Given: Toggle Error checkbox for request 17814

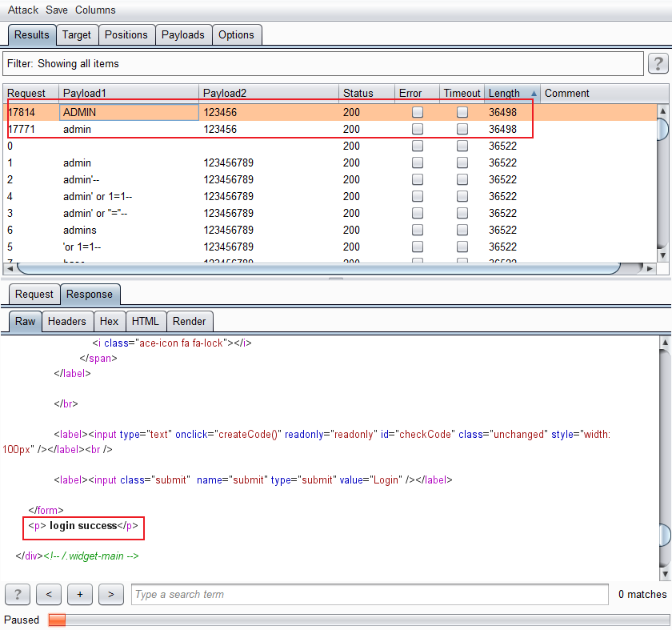Looking at the screenshot, I should point(418,113).
